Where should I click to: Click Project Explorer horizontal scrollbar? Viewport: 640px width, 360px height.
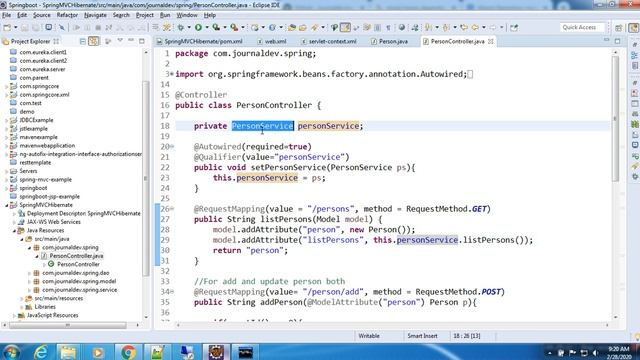(x=68, y=325)
